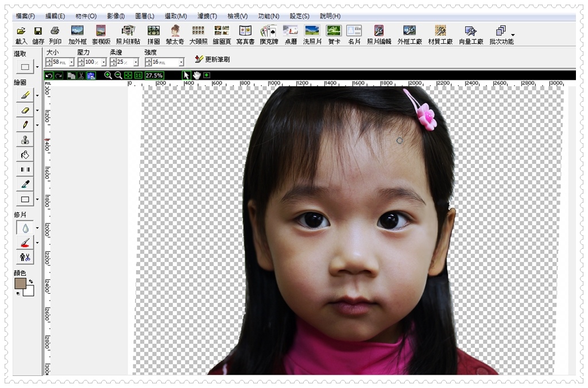Zoom out with the minus magnifier

(x=118, y=75)
